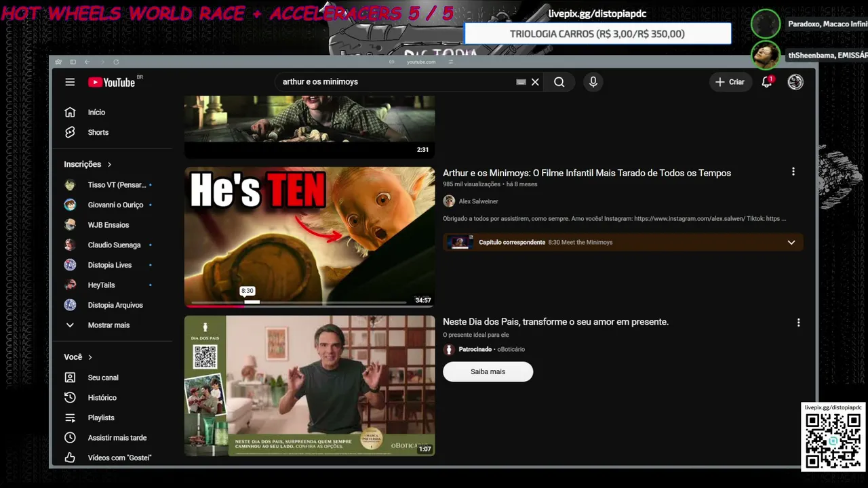This screenshot has width=868, height=488.
Task: Open more options for the Arthur e os Minimoys video
Action: pos(793,172)
